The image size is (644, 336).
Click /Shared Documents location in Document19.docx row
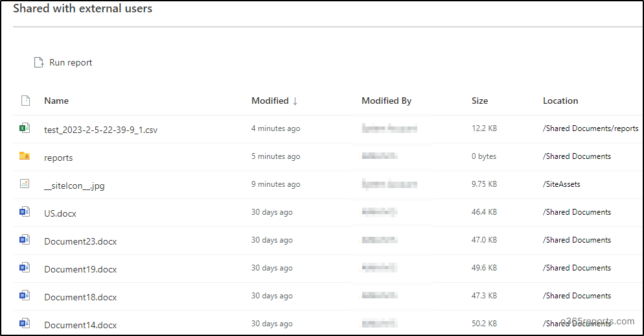click(577, 268)
